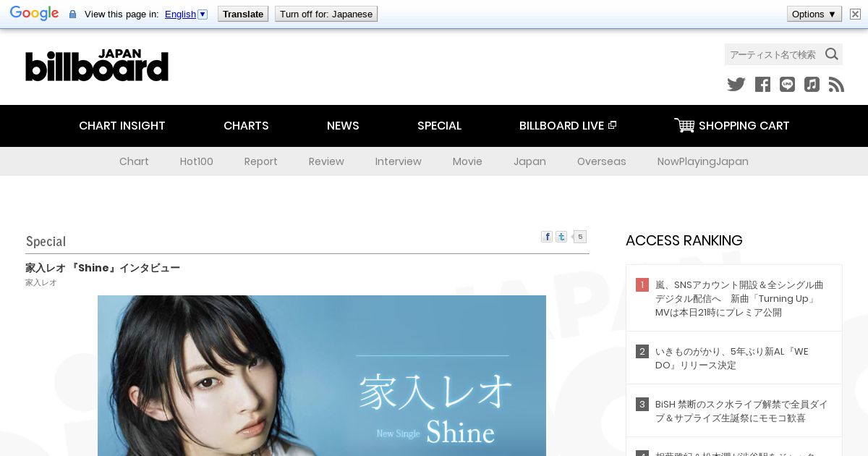Click the search magnifier icon
This screenshot has width=868, height=456.
(x=832, y=54)
